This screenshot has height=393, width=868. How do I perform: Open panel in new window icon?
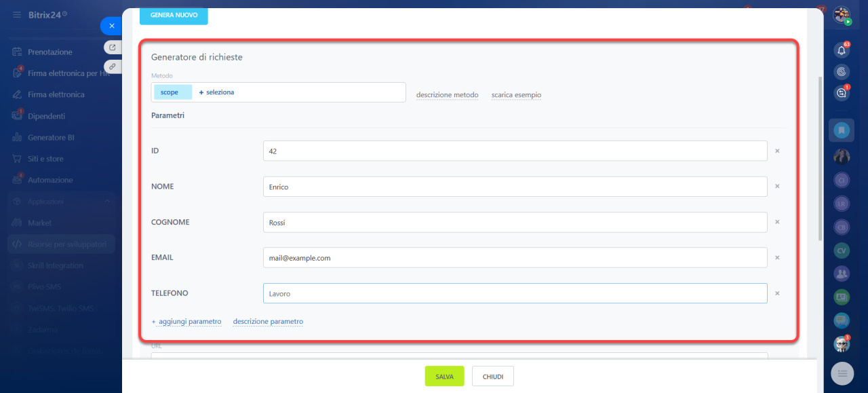[113, 48]
